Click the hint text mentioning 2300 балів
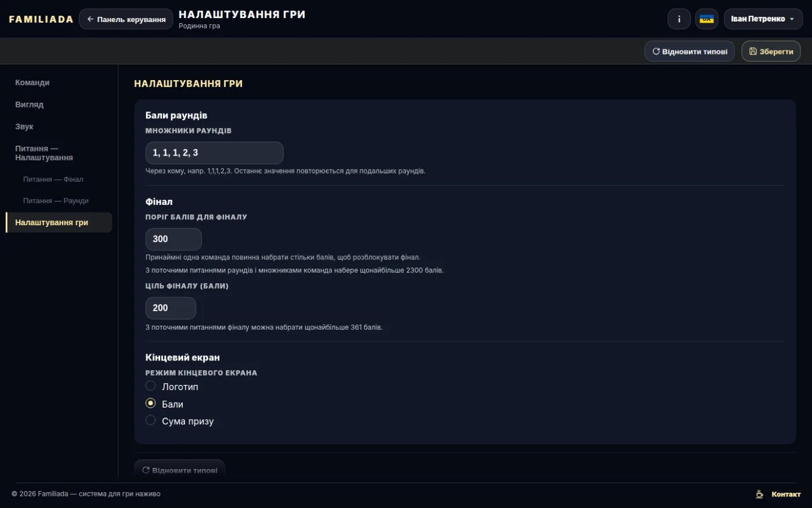The image size is (812, 508). point(295,270)
